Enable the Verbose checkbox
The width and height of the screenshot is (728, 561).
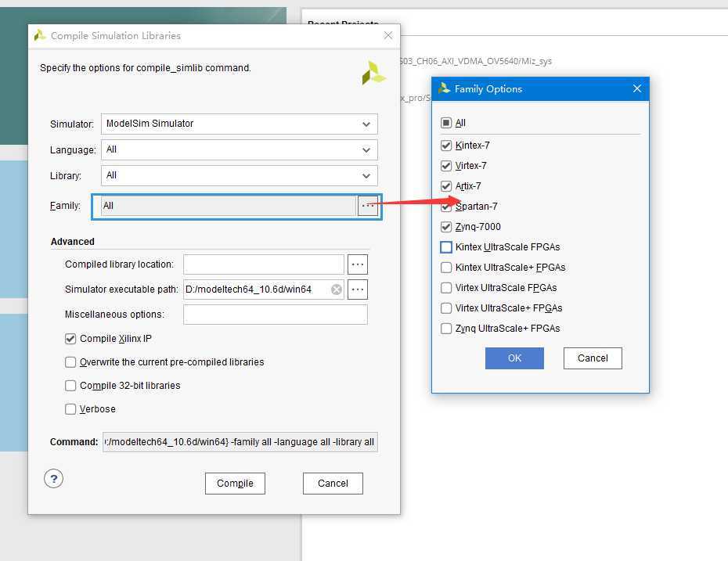pyautogui.click(x=70, y=408)
